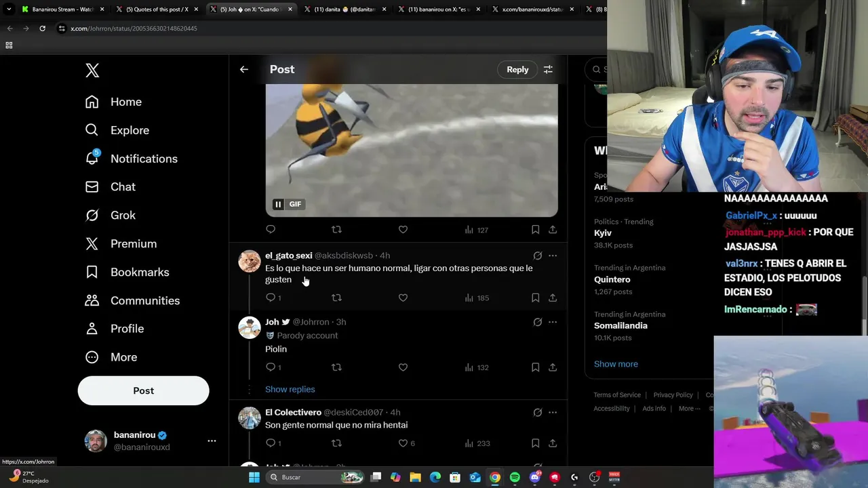Screen dimensions: 868x488
Task: Like the GIF post
Action: pyautogui.click(x=403, y=230)
